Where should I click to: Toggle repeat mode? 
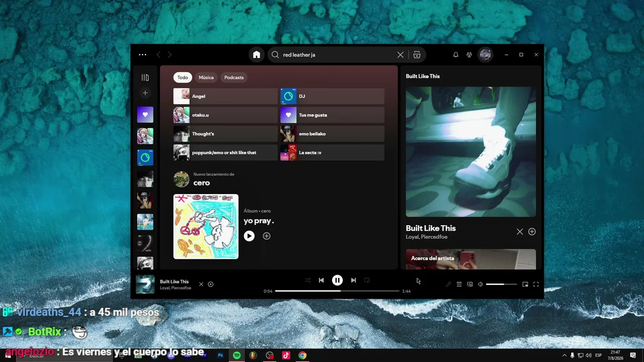[367, 281]
